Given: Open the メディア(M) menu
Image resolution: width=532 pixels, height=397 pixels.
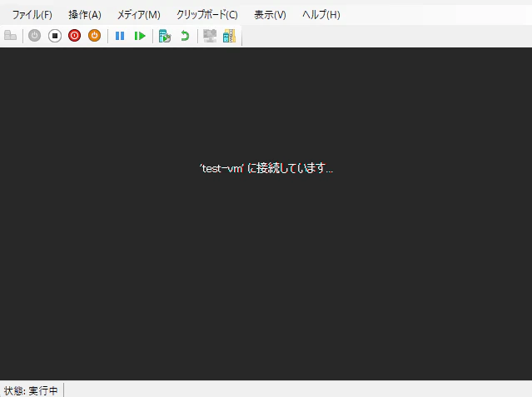Looking at the screenshot, I should pos(139,15).
